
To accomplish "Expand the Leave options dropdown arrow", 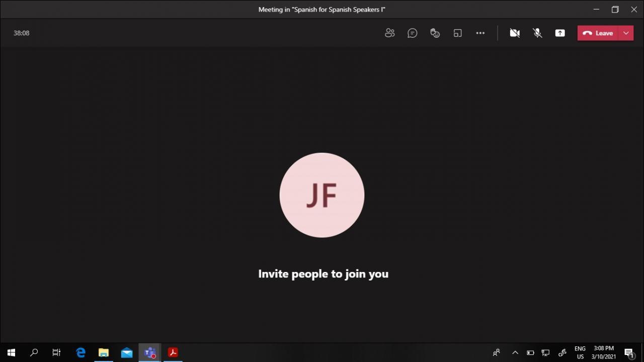I will click(x=626, y=33).
